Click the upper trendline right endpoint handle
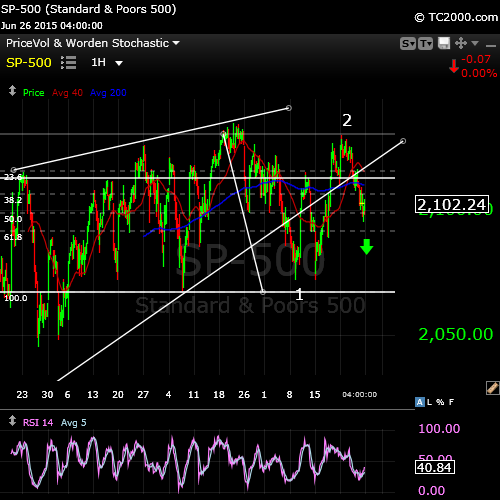The image size is (500, 500). click(x=289, y=108)
